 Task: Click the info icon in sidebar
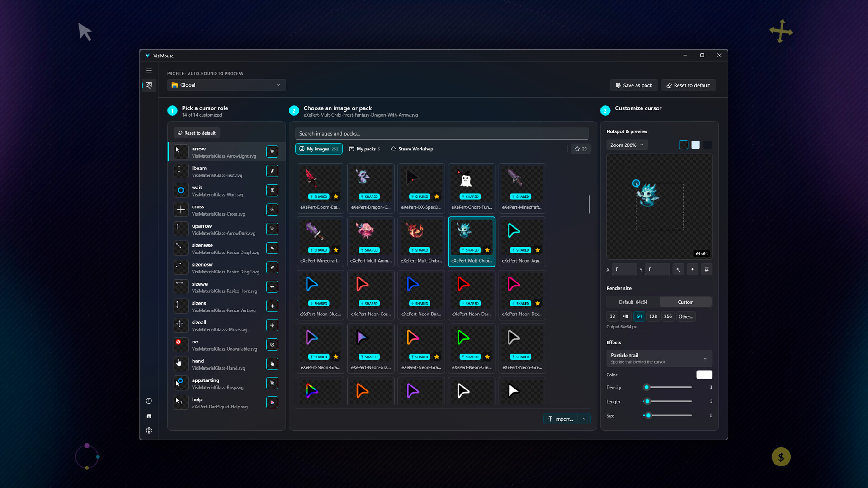pyautogui.click(x=149, y=401)
